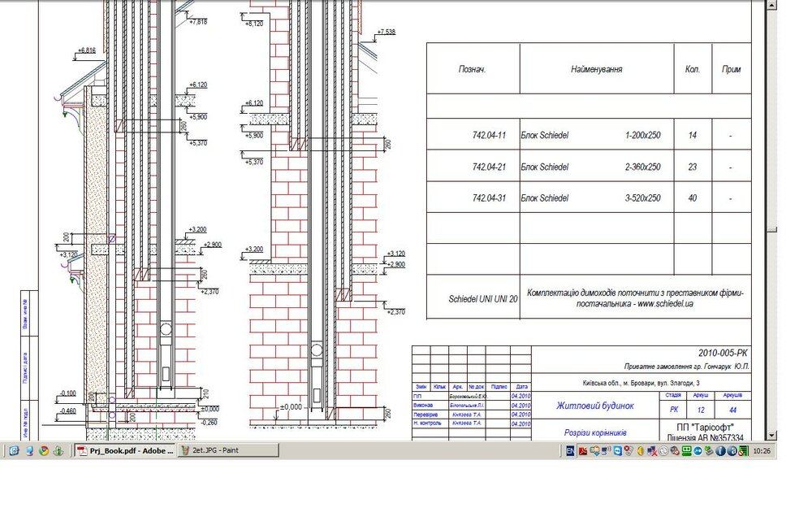Image resolution: width=812 pixels, height=508 pixels.
Task: Click the EN language indicator in tray
Action: 570,451
